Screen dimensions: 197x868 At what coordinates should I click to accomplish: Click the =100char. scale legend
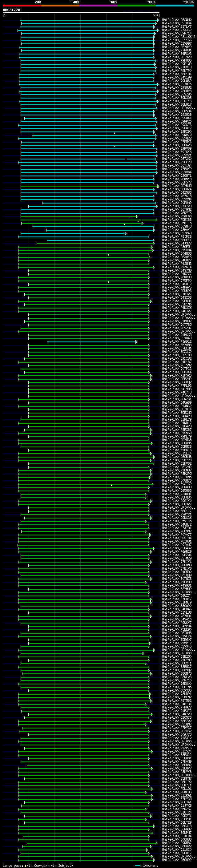147,865
